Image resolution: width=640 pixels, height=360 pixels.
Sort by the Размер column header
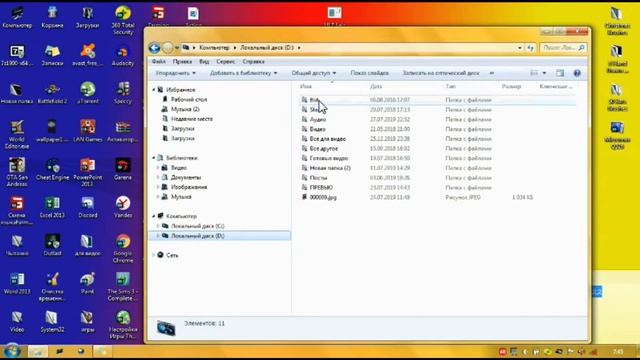[x=511, y=87]
